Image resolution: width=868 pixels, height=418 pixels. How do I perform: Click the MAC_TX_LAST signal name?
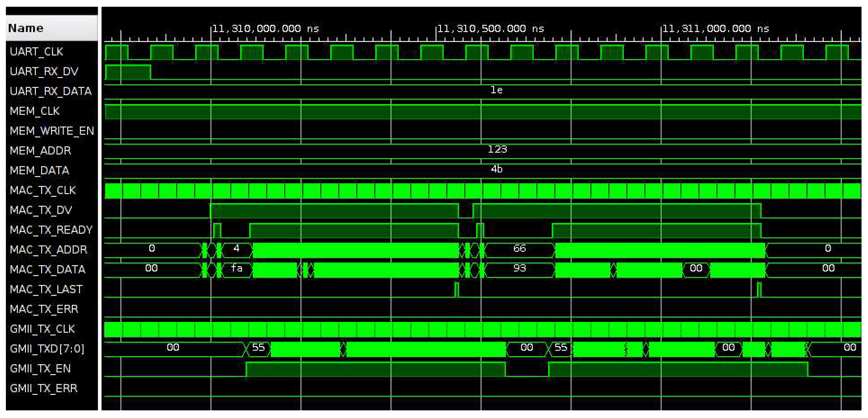[x=46, y=289]
